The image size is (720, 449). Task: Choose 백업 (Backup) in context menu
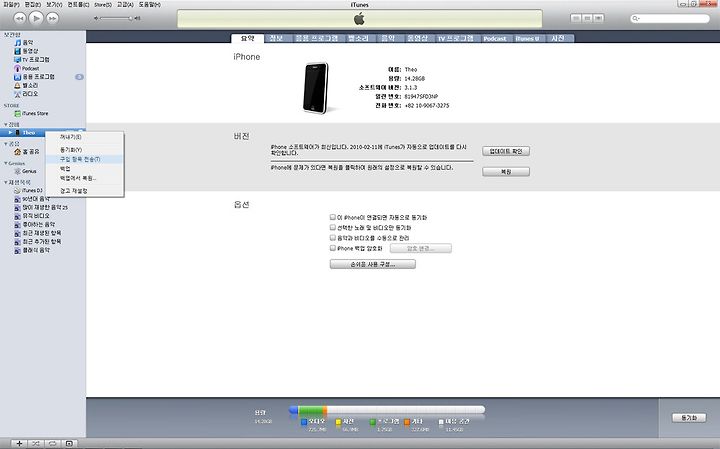[84, 168]
